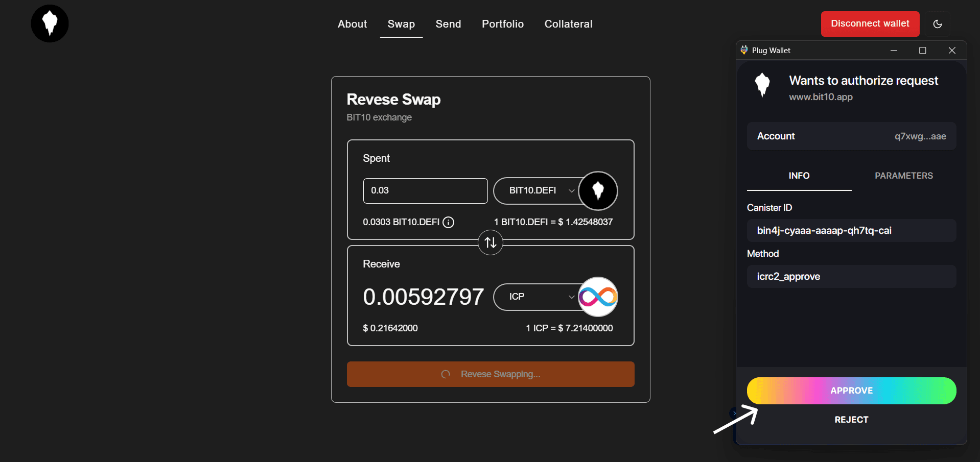
Task: Minimize the Plug Wallet window
Action: 894,50
